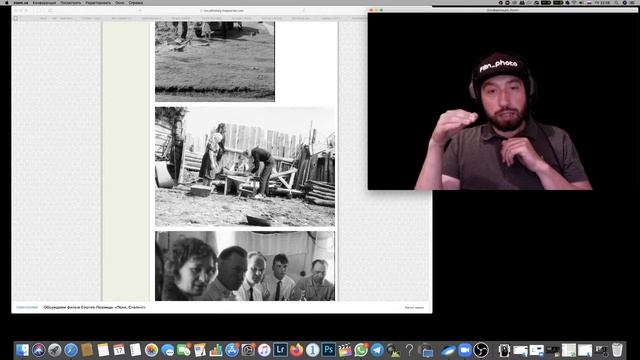The width and height of the screenshot is (640, 360).
Task: Open the Notes app in dock
Action: [103, 350]
